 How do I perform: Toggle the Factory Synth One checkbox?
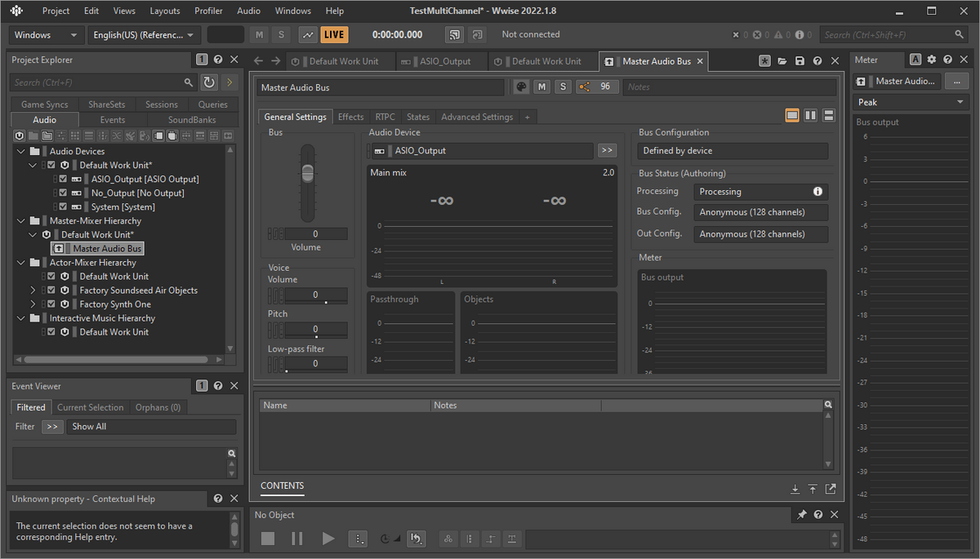[x=51, y=304]
